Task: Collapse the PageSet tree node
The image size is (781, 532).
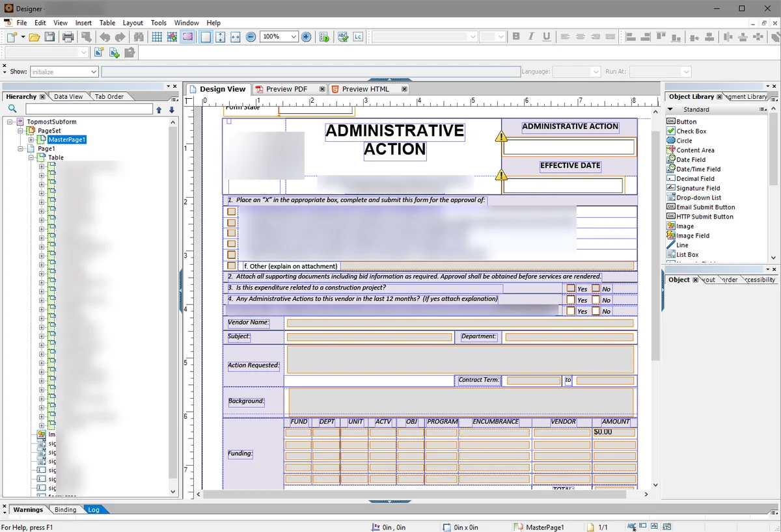Action: (21, 131)
